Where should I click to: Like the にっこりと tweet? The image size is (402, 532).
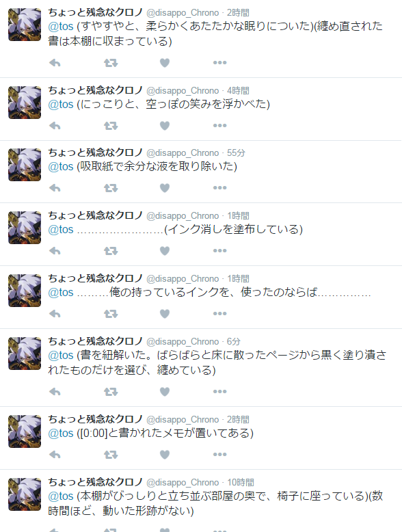165,126
